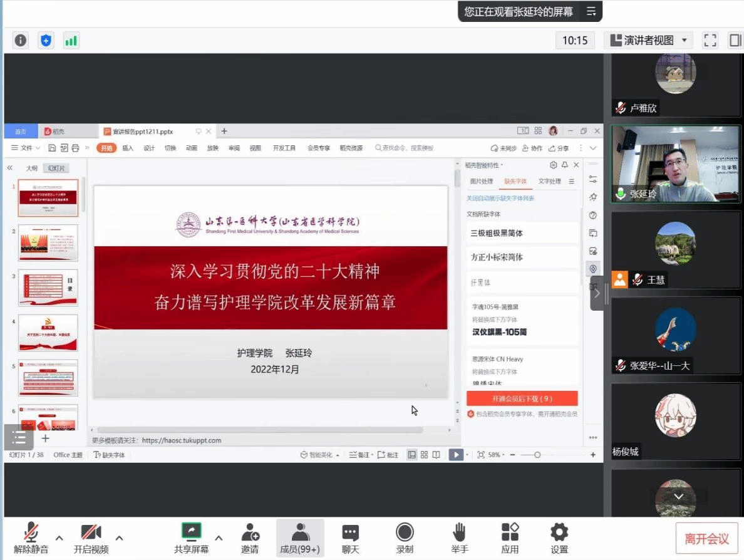Start recording with the 录制 button
744x560 pixels.
pos(405,538)
